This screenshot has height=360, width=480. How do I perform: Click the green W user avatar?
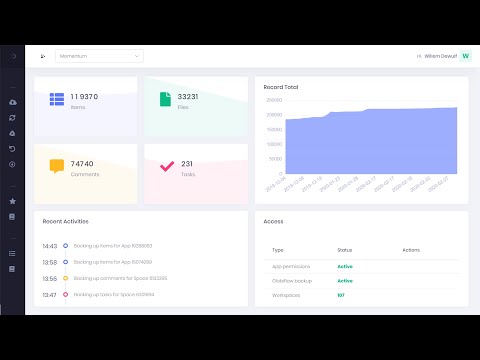tap(466, 56)
